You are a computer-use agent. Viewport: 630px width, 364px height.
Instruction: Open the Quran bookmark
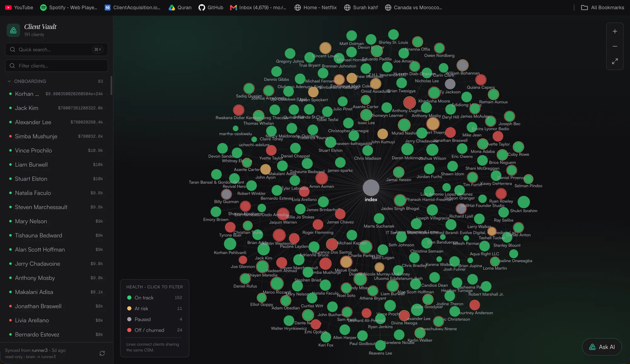point(180,8)
